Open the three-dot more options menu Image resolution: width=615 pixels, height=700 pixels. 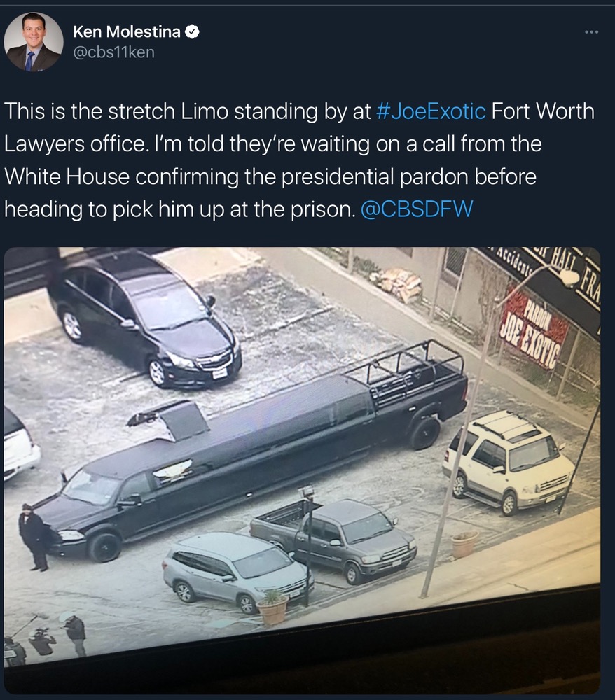point(592,31)
